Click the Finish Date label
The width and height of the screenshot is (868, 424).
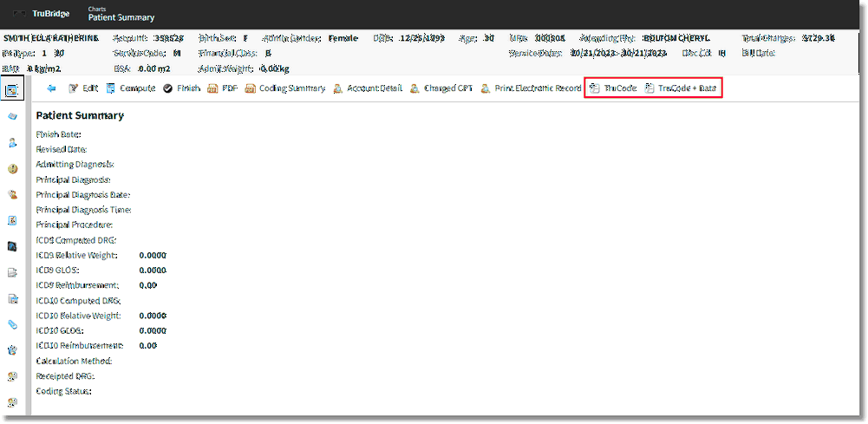(59, 134)
